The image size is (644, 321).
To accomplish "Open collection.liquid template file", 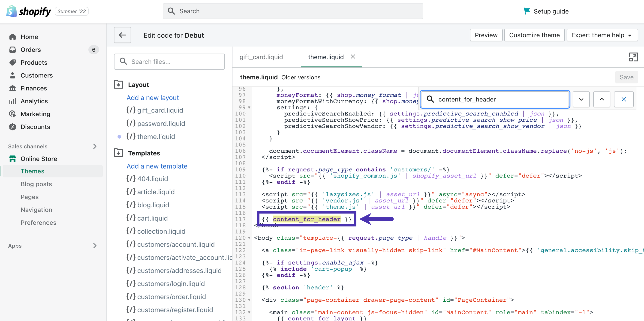I will coord(161,231).
